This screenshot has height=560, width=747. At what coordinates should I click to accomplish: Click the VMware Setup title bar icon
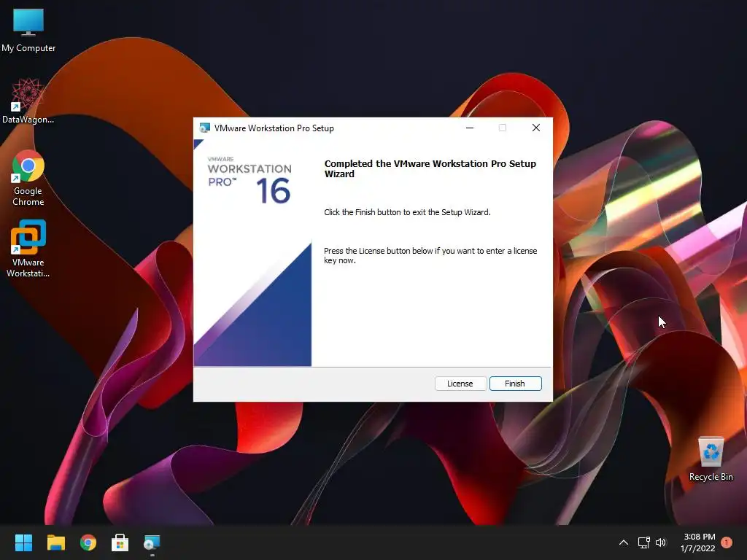pos(205,128)
